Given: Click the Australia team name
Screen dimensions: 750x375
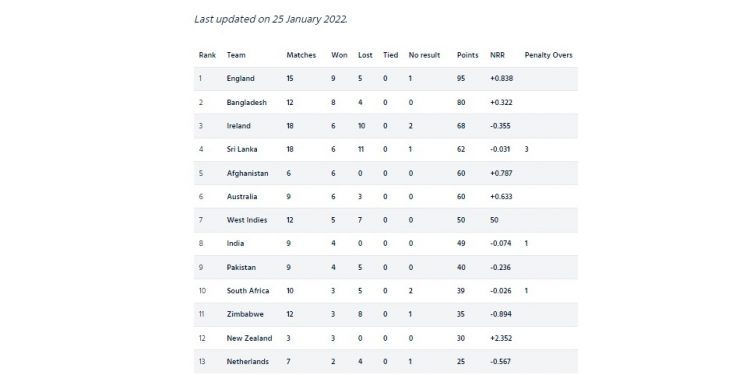Looking at the screenshot, I should 242,197.
